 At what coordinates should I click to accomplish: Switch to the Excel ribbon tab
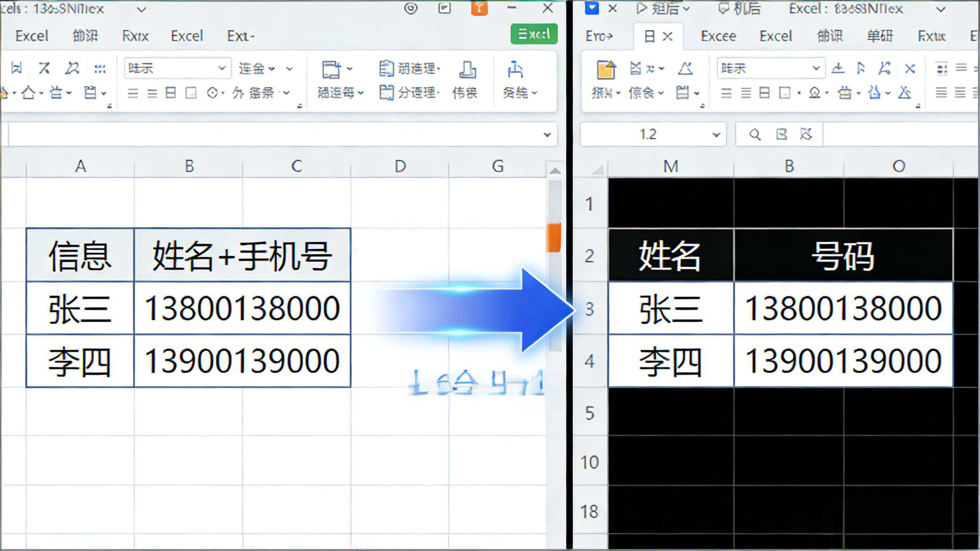[32, 36]
